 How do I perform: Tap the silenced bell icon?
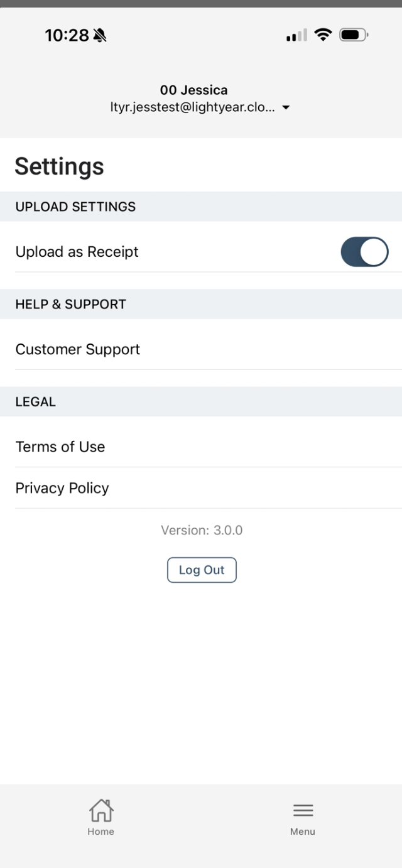pos(100,36)
